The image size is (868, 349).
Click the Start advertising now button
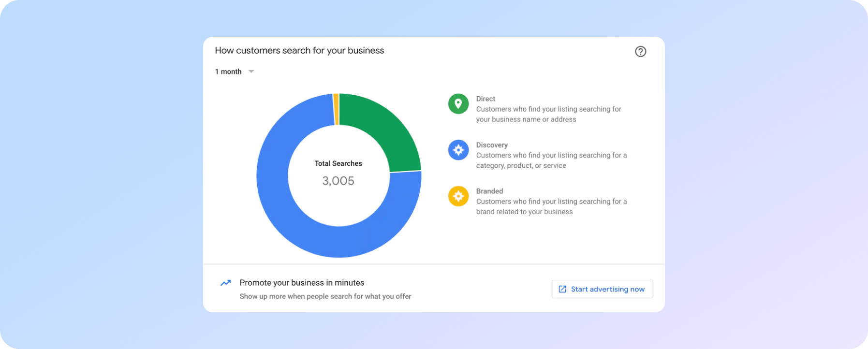coord(602,289)
